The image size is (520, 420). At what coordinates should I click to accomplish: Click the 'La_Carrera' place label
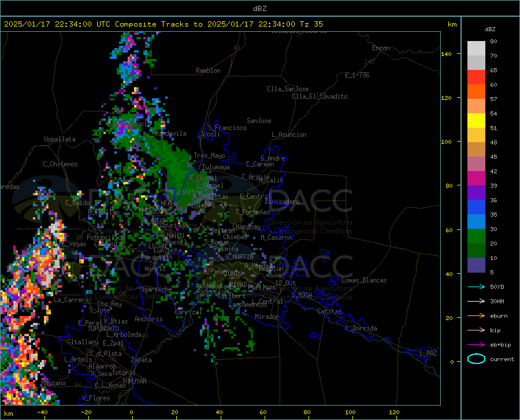tap(71, 300)
